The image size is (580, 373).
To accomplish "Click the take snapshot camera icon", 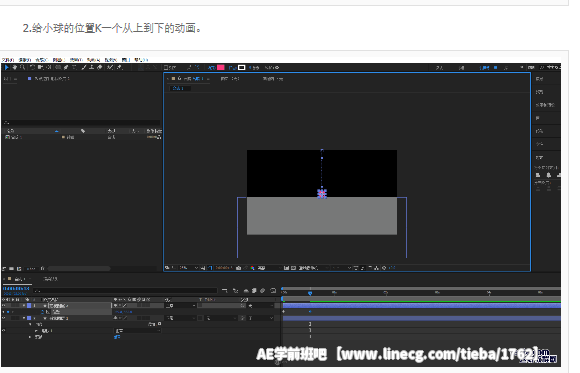I will point(239,268).
